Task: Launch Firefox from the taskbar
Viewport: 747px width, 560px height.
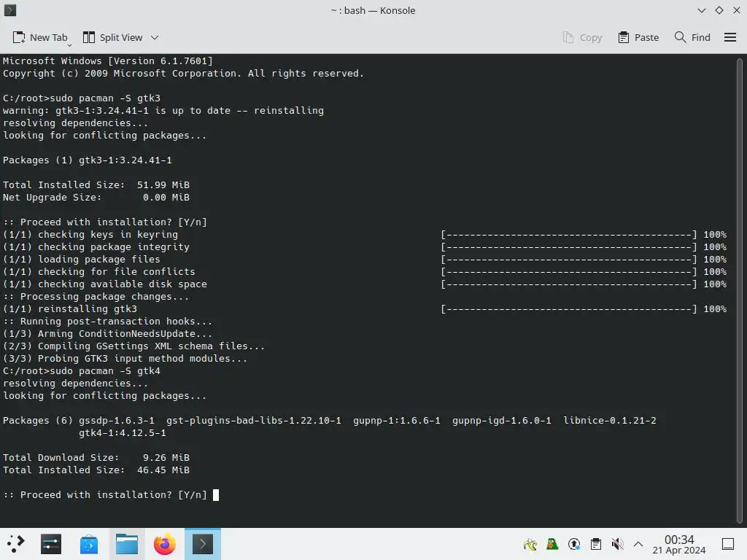Action: click(164, 544)
